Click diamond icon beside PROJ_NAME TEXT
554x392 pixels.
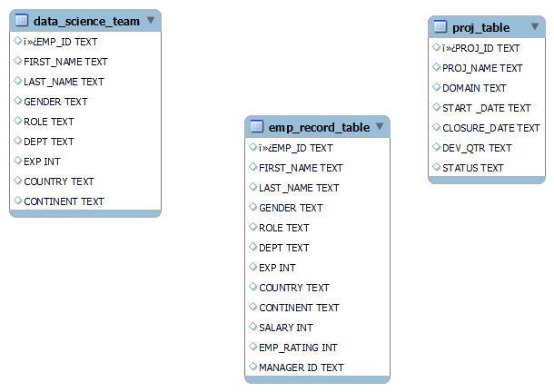(435, 68)
